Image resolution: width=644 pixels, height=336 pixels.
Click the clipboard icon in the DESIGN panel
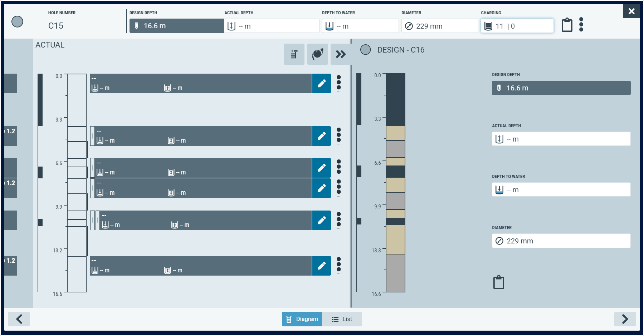pyautogui.click(x=499, y=282)
